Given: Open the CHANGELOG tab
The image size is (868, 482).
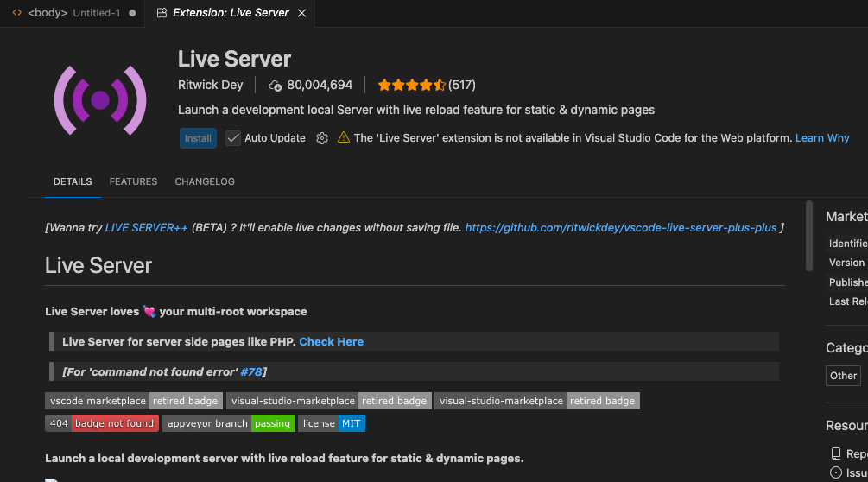Looking at the screenshot, I should point(205,181).
